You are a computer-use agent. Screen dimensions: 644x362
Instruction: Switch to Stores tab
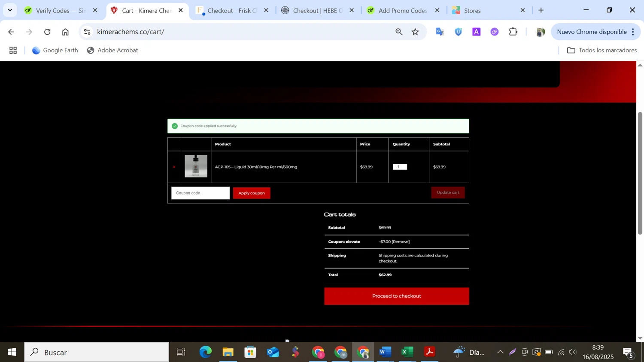488,10
